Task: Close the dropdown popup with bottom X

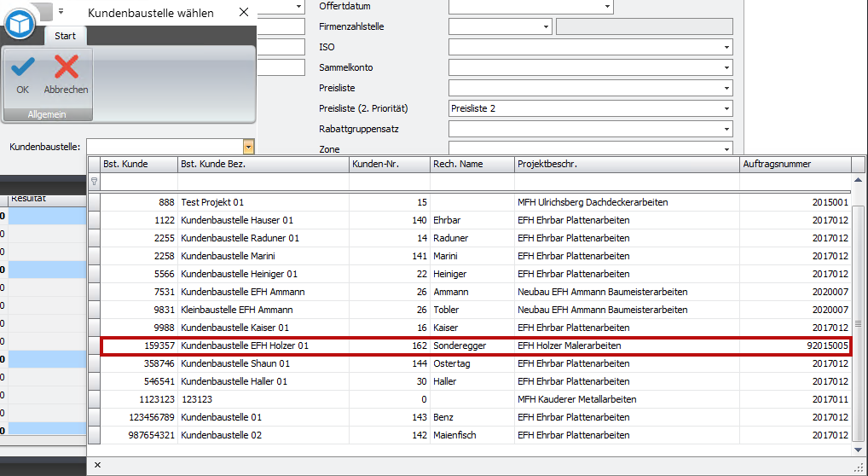Action: (97, 465)
